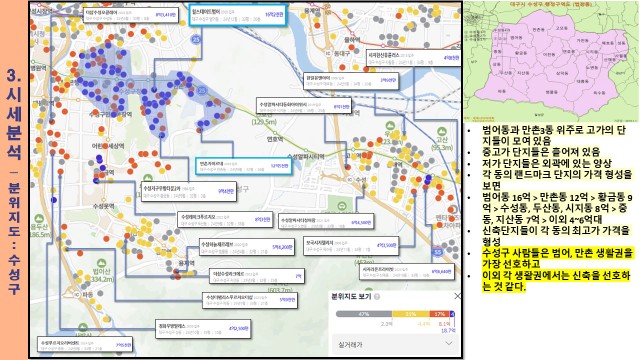Screen dimensions: 640x360
Task: Expand the 실거래가 dropdown chevron
Action: click(449, 344)
